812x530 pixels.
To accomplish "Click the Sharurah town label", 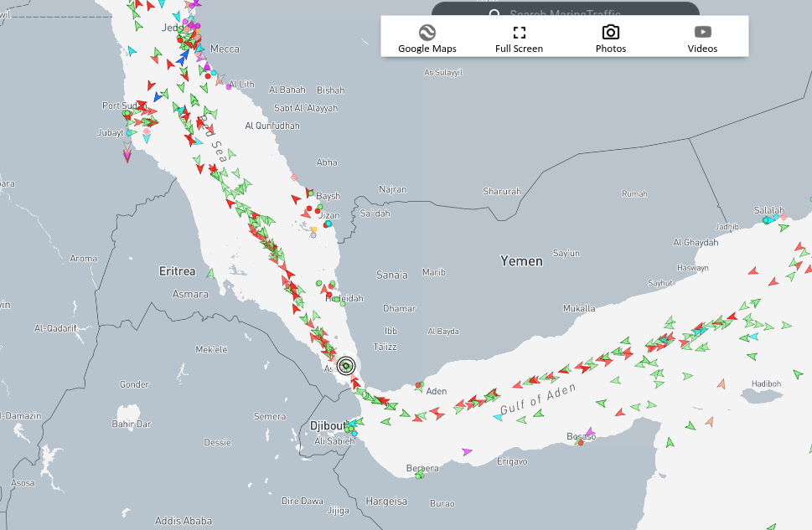I will pos(502,191).
